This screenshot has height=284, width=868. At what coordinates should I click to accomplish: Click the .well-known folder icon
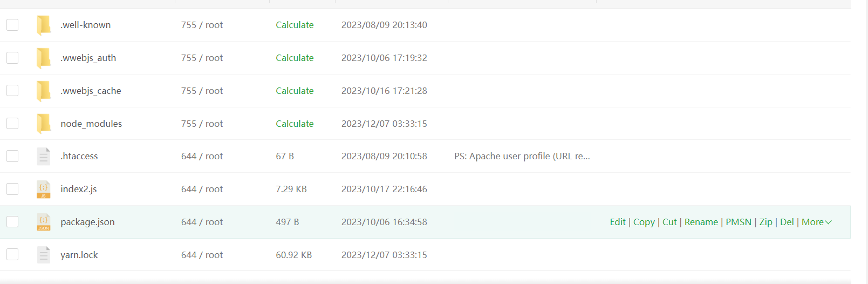point(43,25)
